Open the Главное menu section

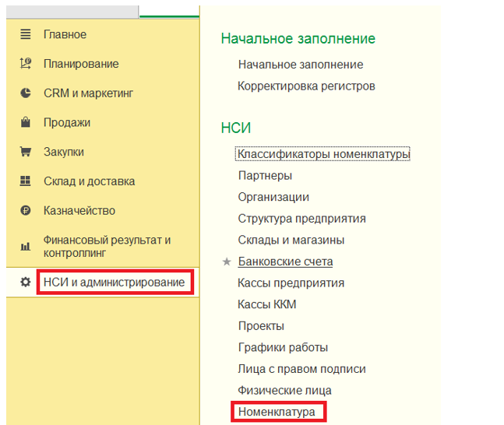click(x=65, y=34)
